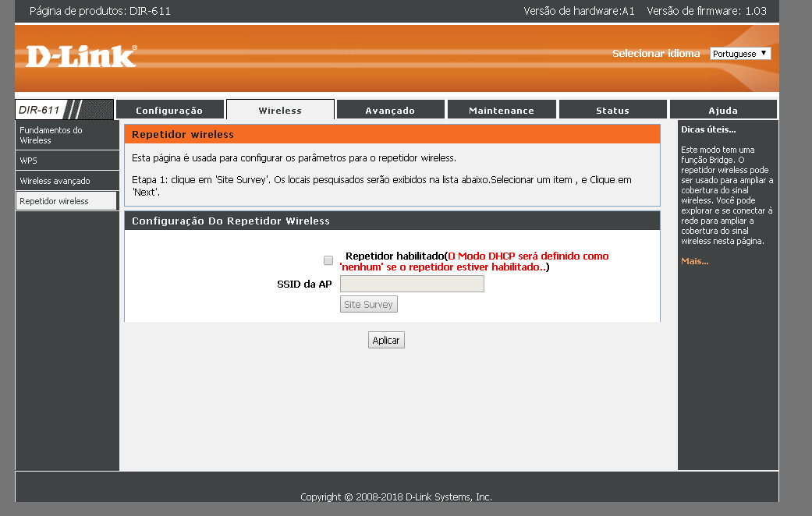This screenshot has height=516, width=812.
Task: Click the D-Link logo
Action: point(81,56)
